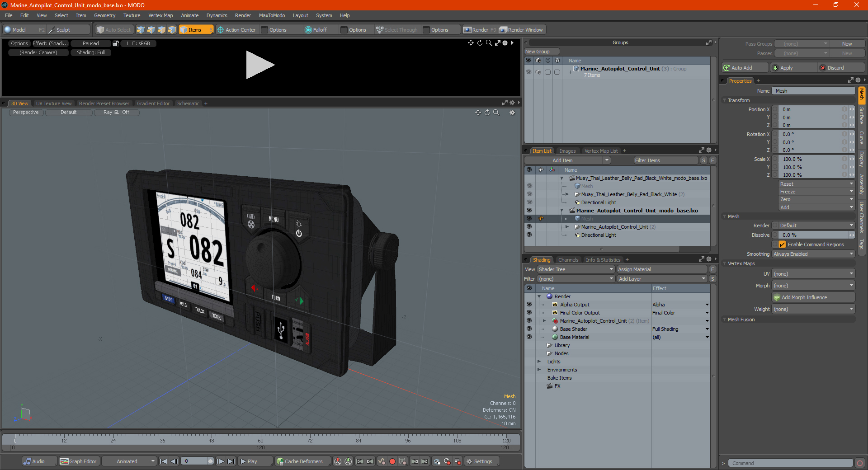
Task: Switch to Vertex Map List tab
Action: pyautogui.click(x=601, y=151)
